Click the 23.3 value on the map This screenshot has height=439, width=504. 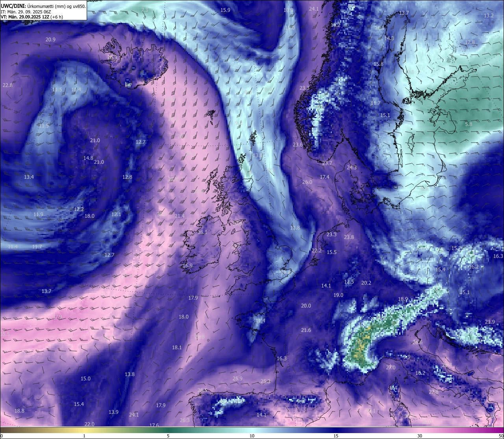point(332,235)
